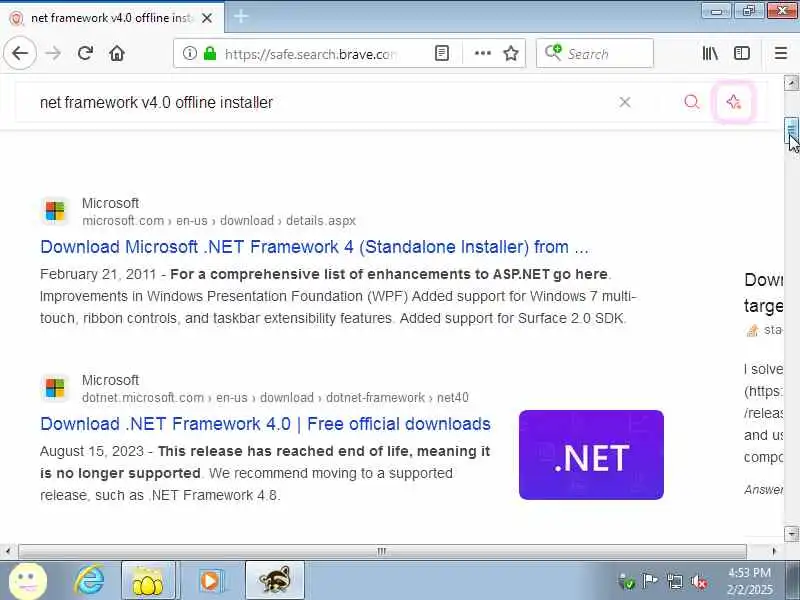Open the Download .NET Framework 4.0 Free official downloads result

coord(265,424)
